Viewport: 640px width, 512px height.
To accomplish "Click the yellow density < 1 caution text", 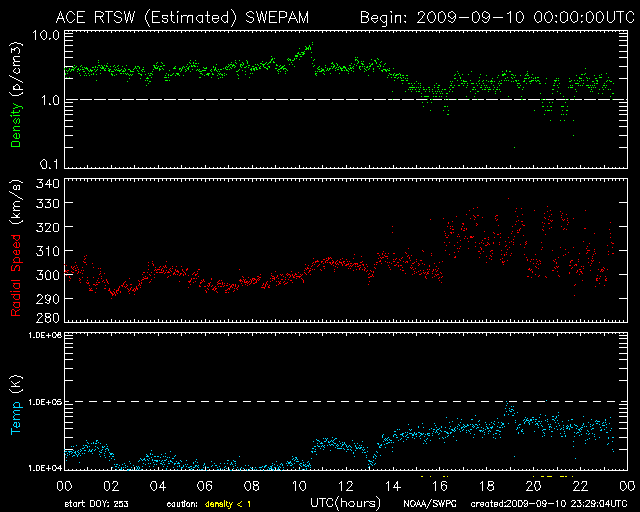I will coord(228,504).
